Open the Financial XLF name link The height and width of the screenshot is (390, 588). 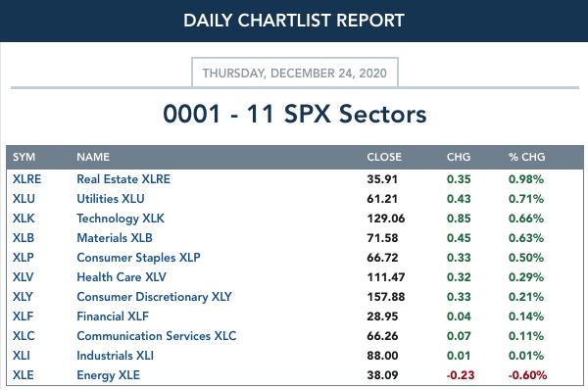[113, 317]
